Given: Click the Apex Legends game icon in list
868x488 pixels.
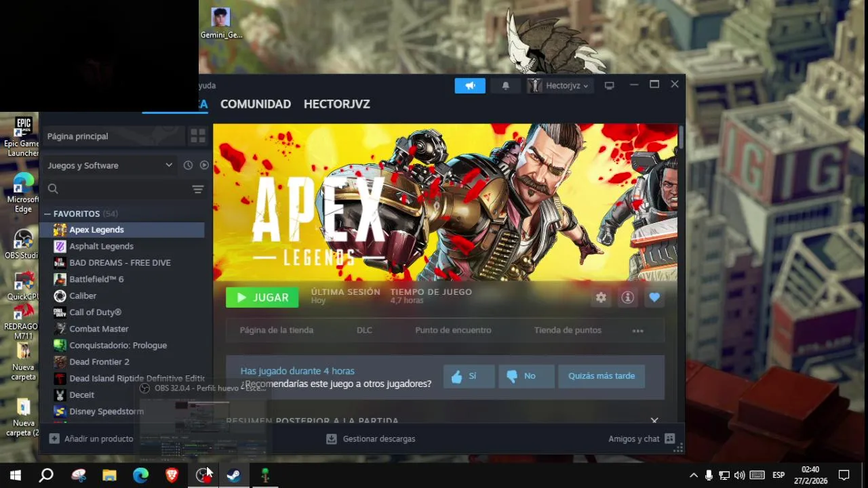Looking at the screenshot, I should pos(60,230).
